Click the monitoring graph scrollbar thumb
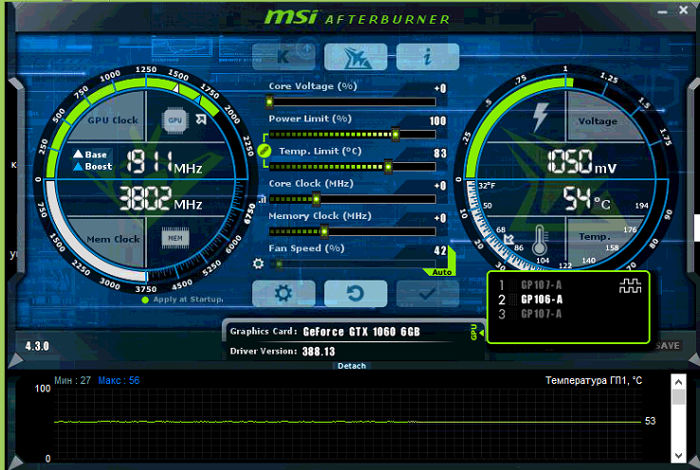 click(x=679, y=397)
